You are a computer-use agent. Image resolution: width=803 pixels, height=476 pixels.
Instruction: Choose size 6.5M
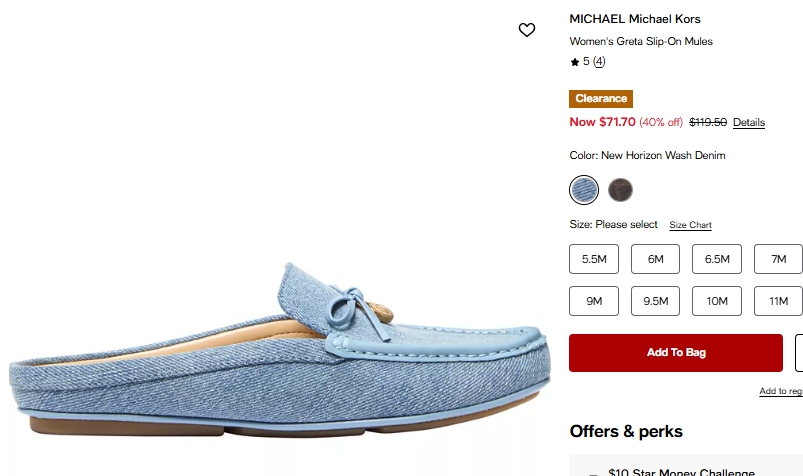[x=717, y=259]
